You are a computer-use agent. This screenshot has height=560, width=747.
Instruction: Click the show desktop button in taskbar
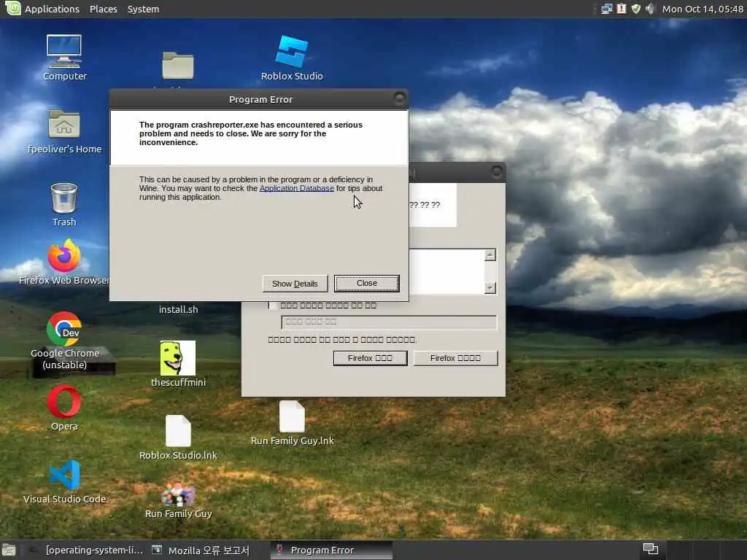[x=9, y=550]
